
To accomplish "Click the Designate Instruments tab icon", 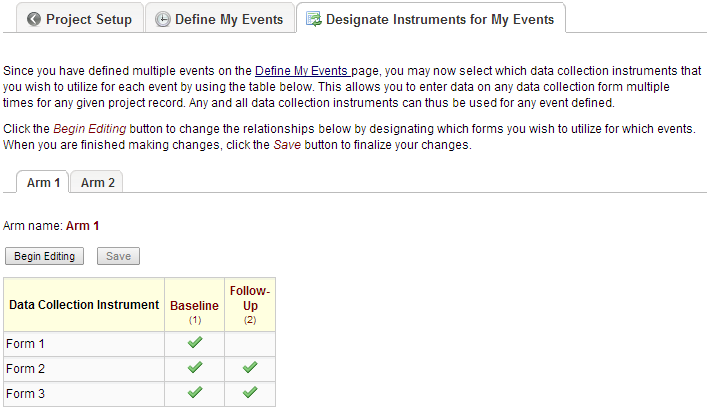I will tap(314, 19).
